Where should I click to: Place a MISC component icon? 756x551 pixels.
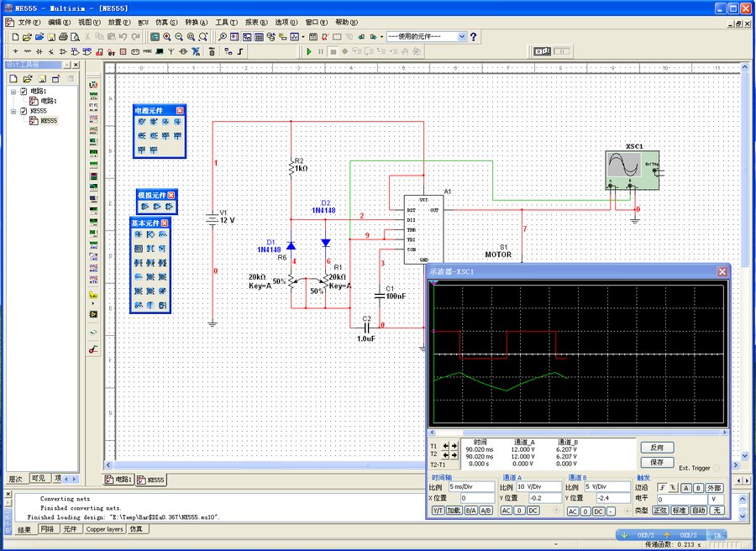click(x=148, y=51)
